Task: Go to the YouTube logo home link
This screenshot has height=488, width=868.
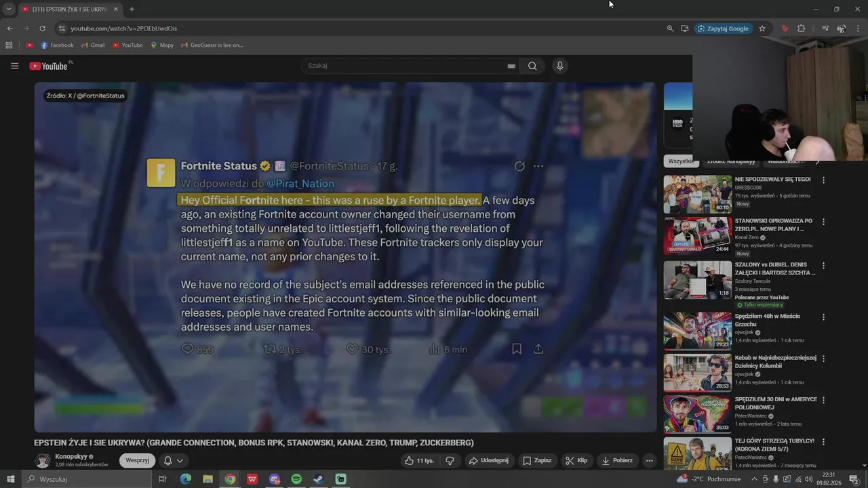Action: pos(48,66)
